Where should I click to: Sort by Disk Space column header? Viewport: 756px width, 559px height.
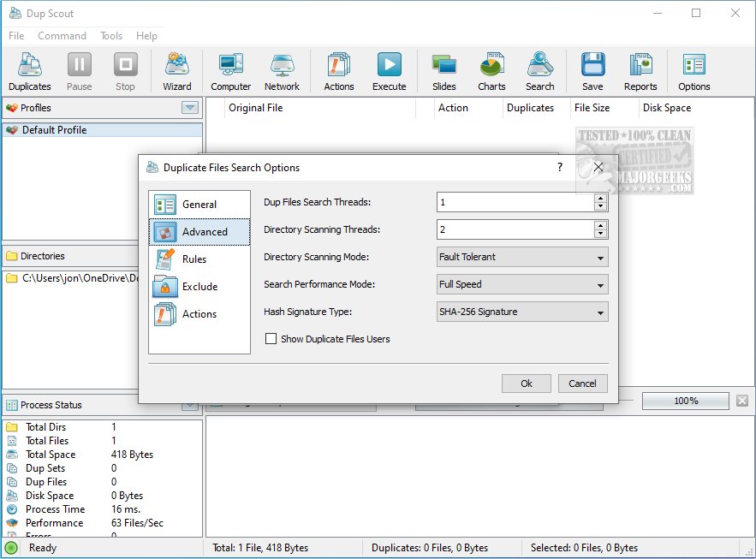click(x=667, y=108)
